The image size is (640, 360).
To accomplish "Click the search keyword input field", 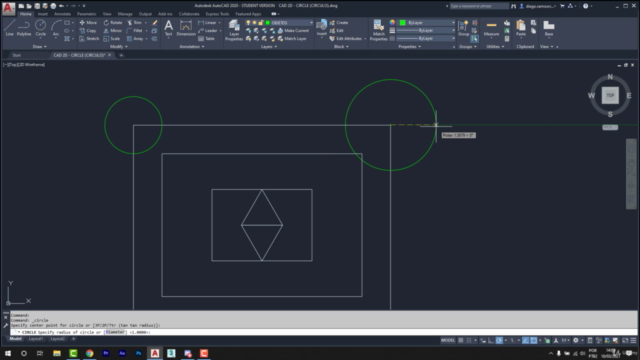I will tap(479, 6).
